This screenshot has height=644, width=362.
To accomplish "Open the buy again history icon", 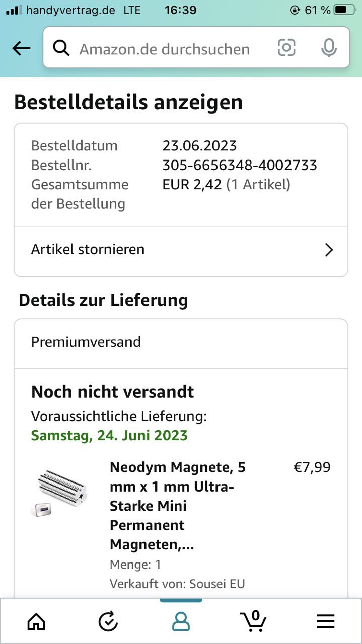I will 108,622.
